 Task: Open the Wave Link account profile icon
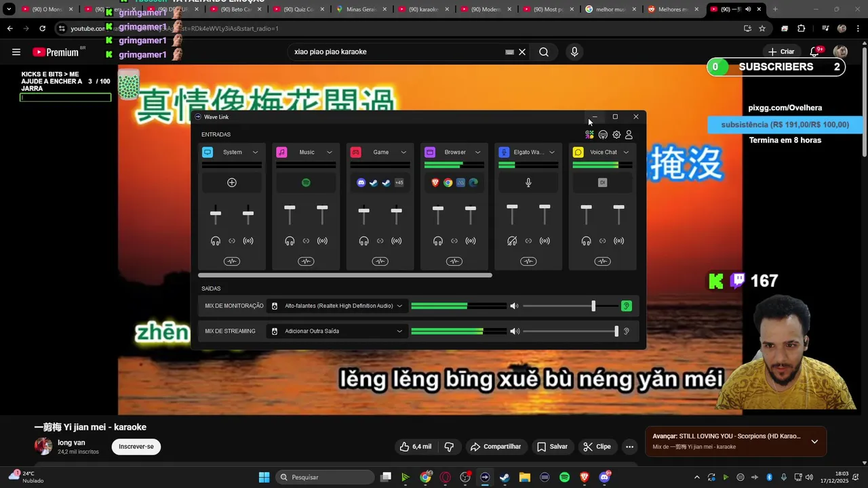(x=629, y=135)
